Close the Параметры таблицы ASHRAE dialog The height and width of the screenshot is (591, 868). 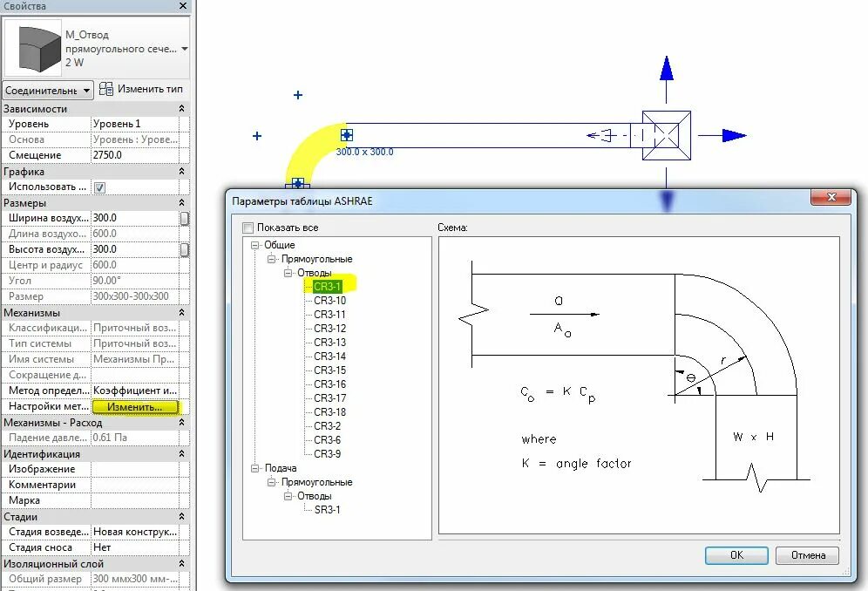(831, 197)
